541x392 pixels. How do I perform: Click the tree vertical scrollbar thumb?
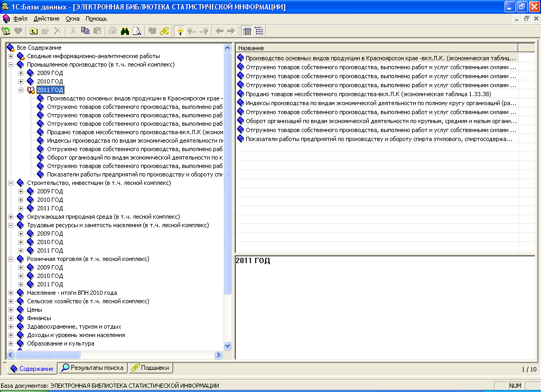click(227, 173)
